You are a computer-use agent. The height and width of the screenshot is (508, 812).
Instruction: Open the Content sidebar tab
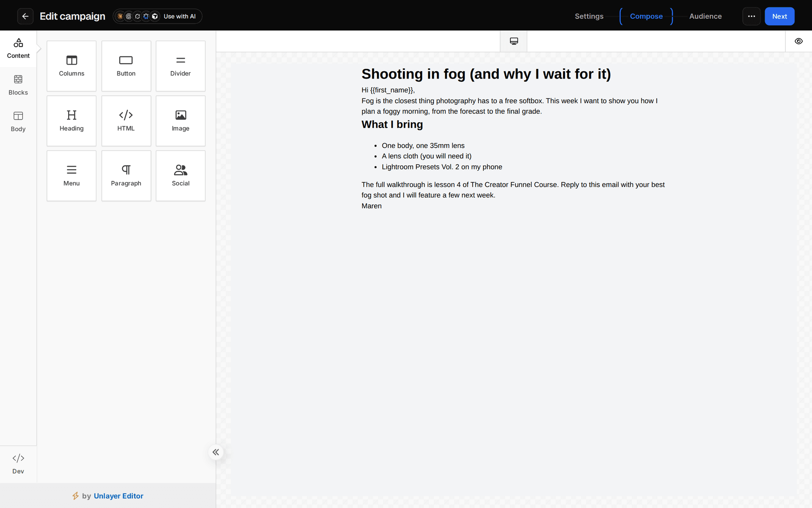coord(18,48)
